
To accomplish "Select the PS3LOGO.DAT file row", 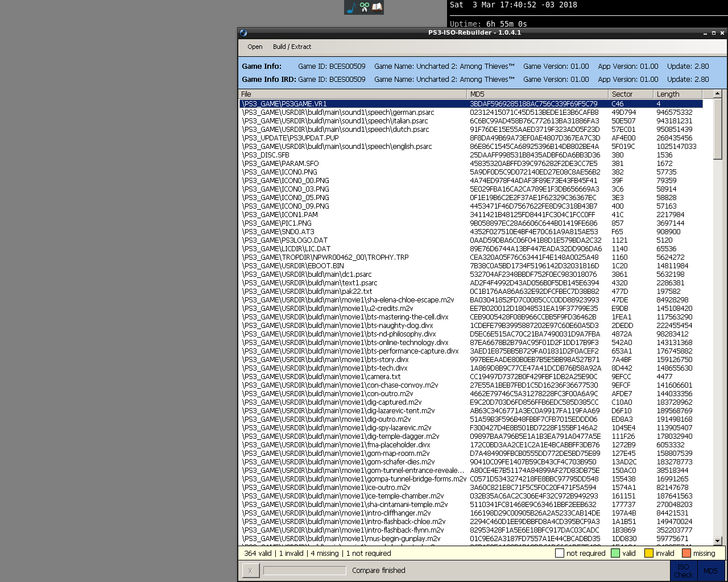I will (471, 240).
